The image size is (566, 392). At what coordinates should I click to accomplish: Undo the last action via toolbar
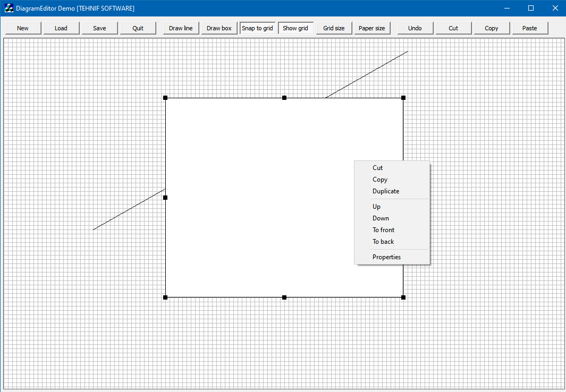[x=415, y=28]
